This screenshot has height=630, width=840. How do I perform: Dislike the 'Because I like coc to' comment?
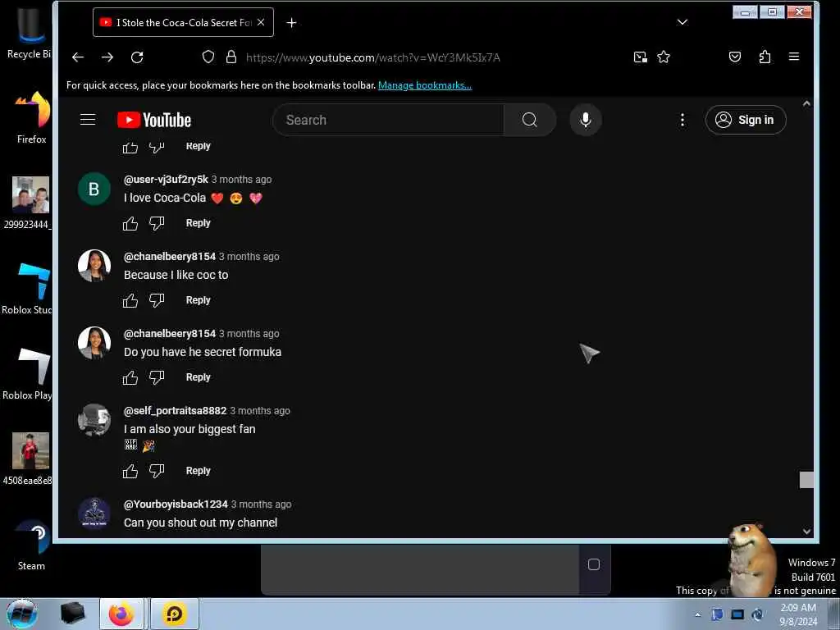[157, 300]
